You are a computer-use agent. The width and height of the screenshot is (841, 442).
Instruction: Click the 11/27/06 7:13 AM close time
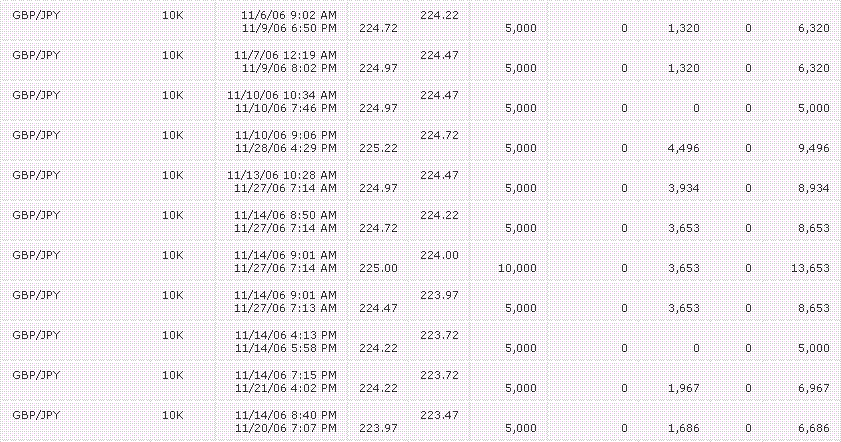coord(285,308)
